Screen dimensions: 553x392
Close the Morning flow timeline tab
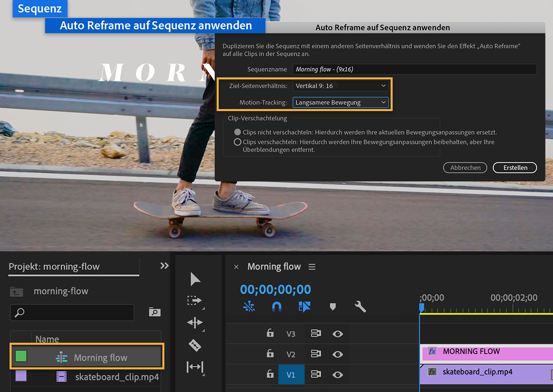coord(236,267)
